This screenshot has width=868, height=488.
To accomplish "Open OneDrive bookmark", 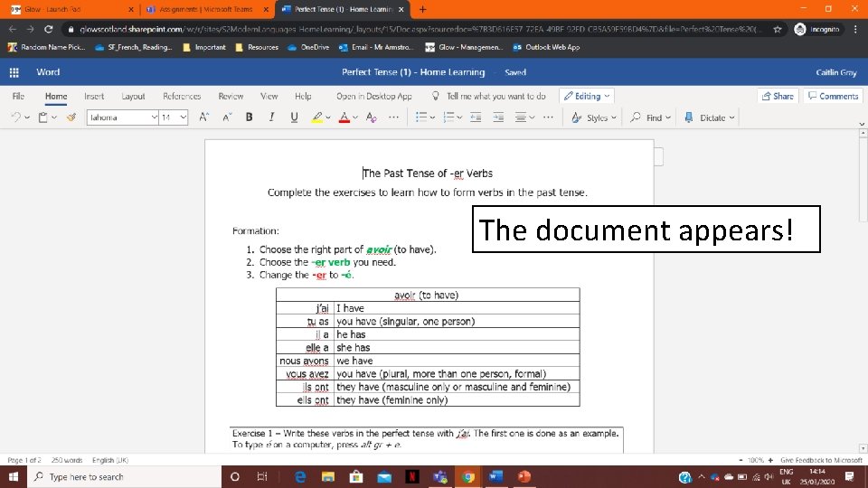I will (x=308, y=48).
